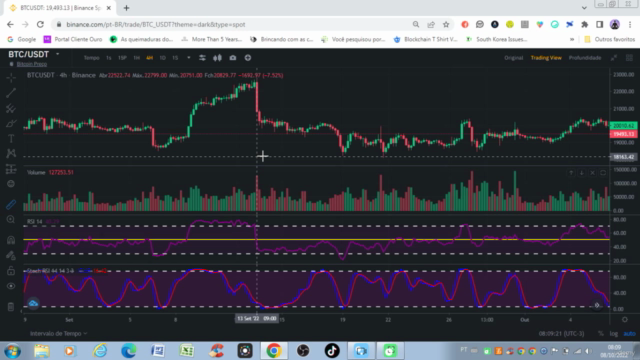
Task: Click the go-to-date circle on time axis
Action: [624, 320]
